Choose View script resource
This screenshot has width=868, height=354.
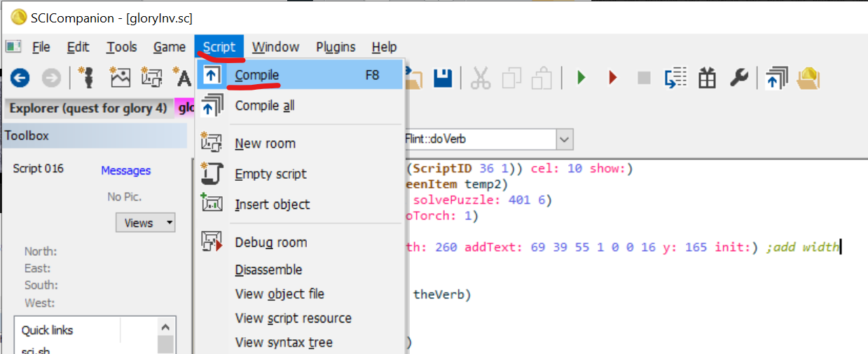tap(300, 318)
